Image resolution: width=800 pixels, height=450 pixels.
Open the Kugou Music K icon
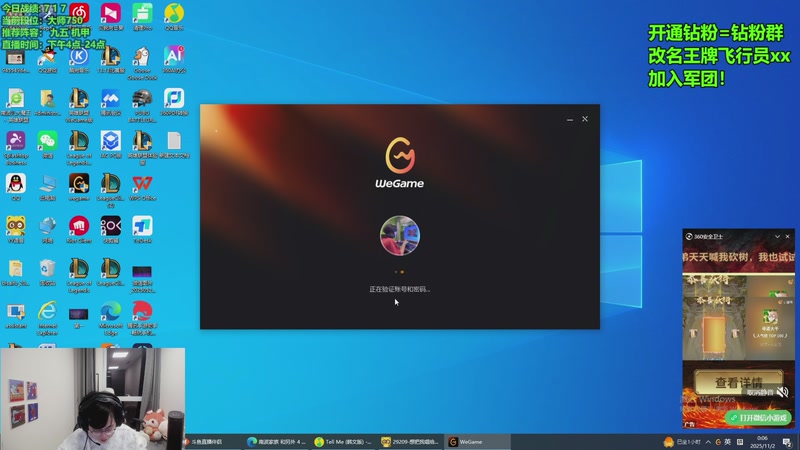(79, 56)
